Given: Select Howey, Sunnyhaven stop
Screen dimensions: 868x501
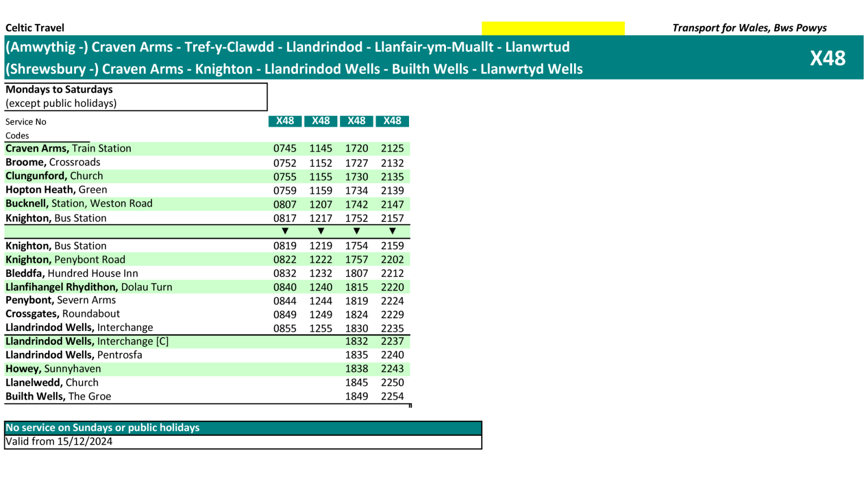Looking at the screenshot, I should pos(53,369).
